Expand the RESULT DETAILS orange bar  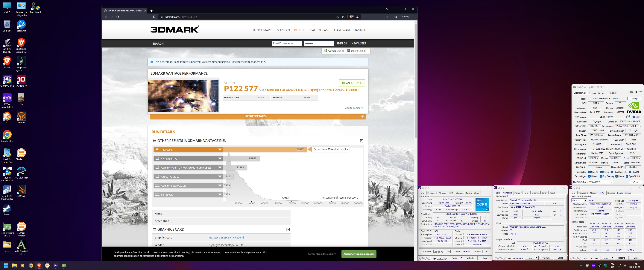click(258, 116)
